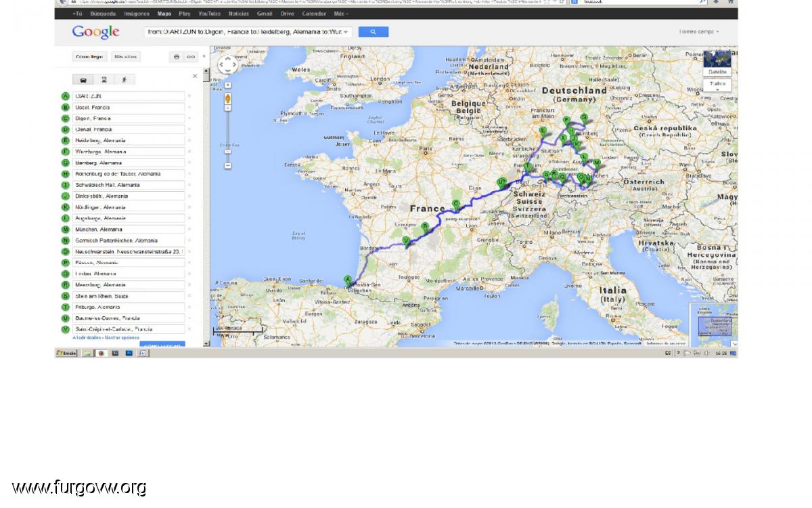The width and height of the screenshot is (812, 508).
Task: Open the user account dropdown at top right
Action: (x=699, y=32)
